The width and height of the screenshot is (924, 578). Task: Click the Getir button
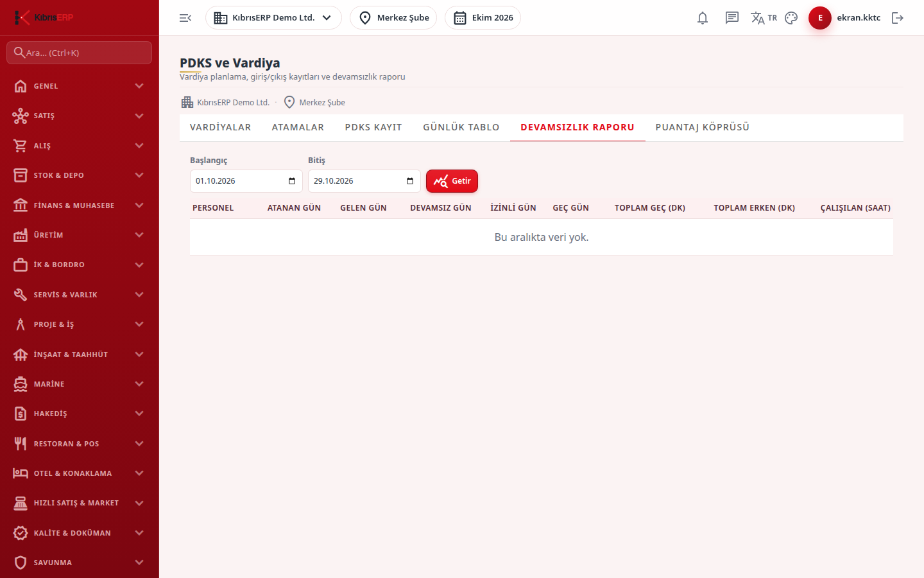click(452, 181)
